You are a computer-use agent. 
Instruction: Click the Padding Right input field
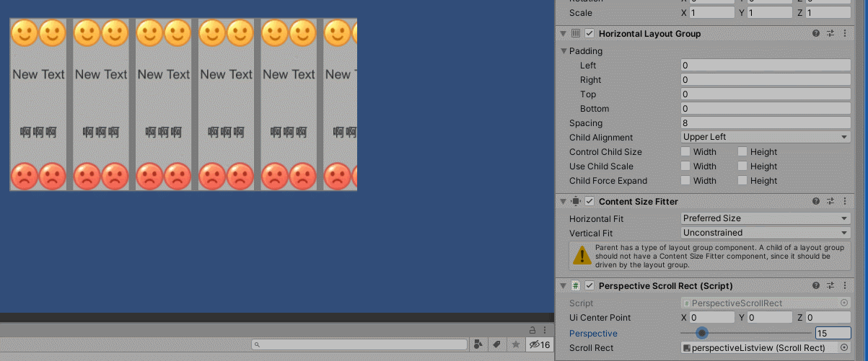[766, 80]
